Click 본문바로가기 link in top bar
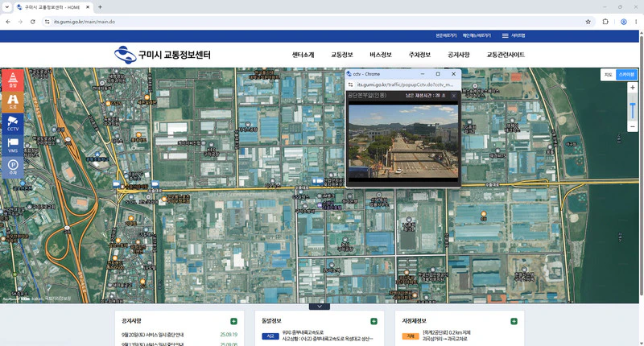The height and width of the screenshot is (346, 644). coord(446,35)
